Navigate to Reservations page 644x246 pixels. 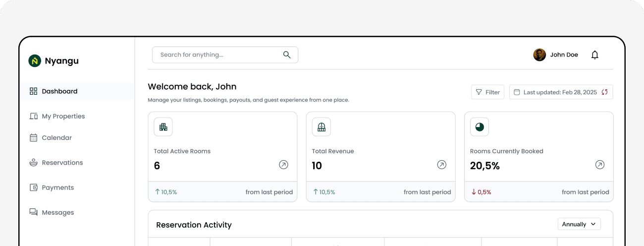point(62,163)
